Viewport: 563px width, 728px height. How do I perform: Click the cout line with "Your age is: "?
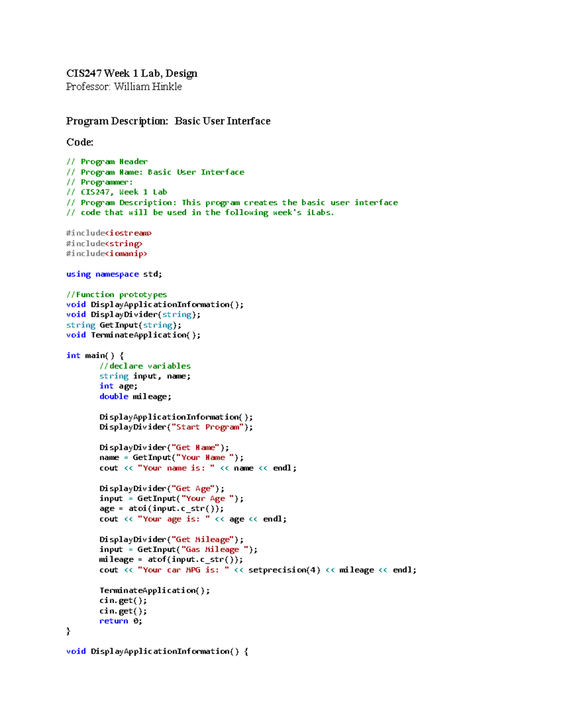[193, 519]
